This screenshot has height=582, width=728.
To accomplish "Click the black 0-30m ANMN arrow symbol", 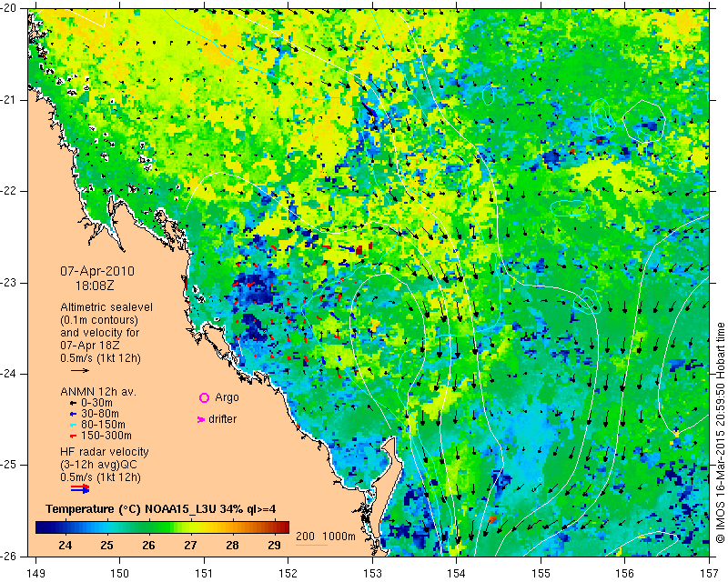I will [x=74, y=403].
